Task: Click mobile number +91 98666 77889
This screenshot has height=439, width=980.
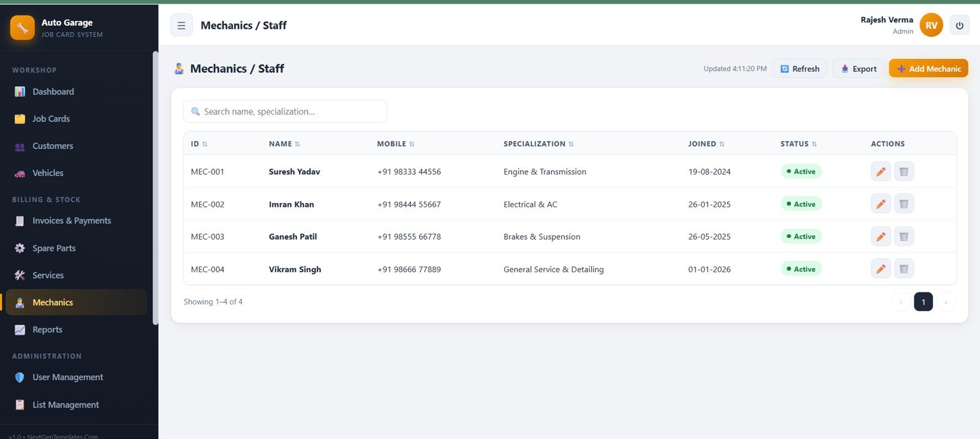Action: (409, 269)
